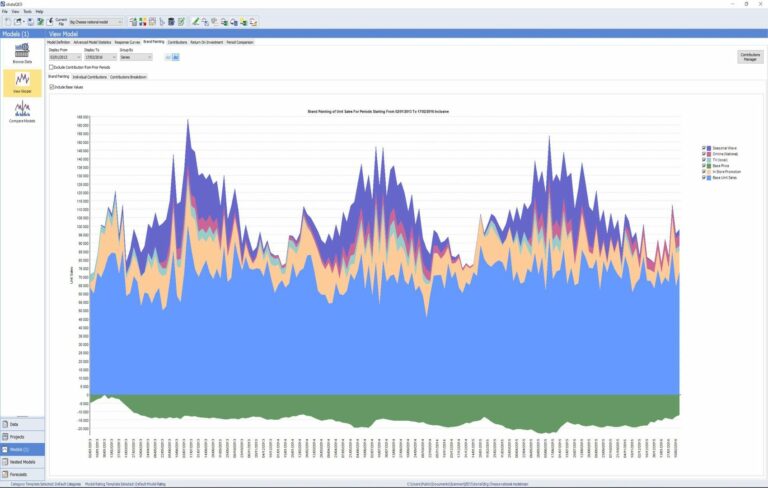Image resolution: width=768 pixels, height=488 pixels.
Task: Switch to the Model Definition tab
Action: point(59,42)
